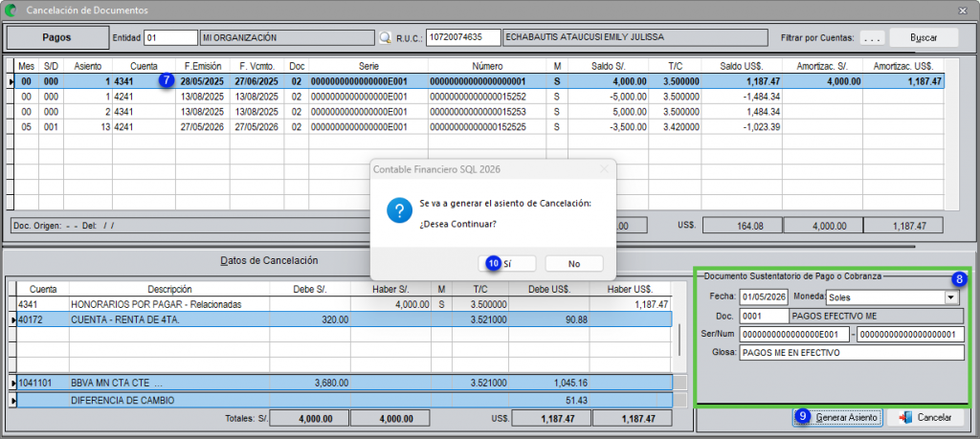980x439 pixels.
Task: Click emission date 28/05/2025 in first row
Action: point(202,82)
